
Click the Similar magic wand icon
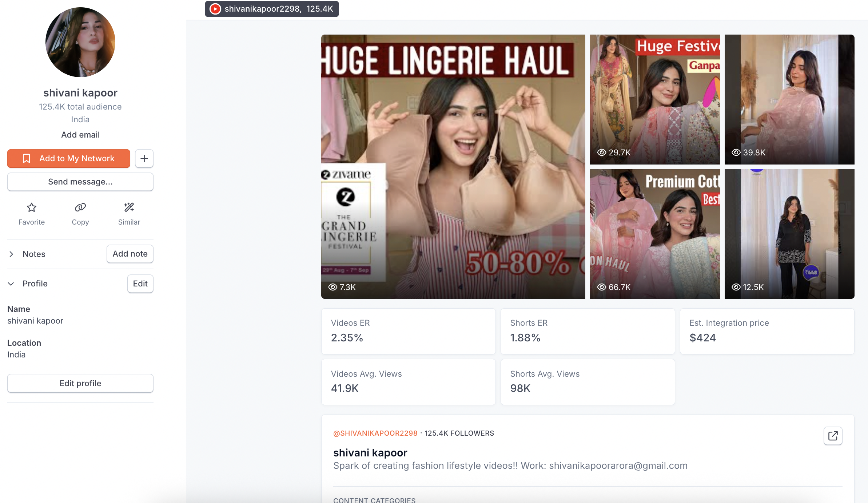click(129, 207)
